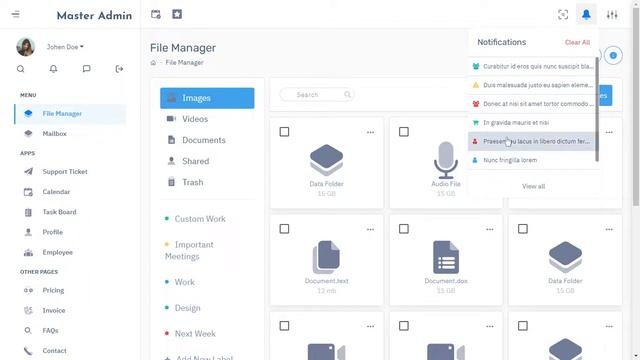Check the first Data Folder checkbox
The width and height of the screenshot is (640, 360).
(284, 132)
